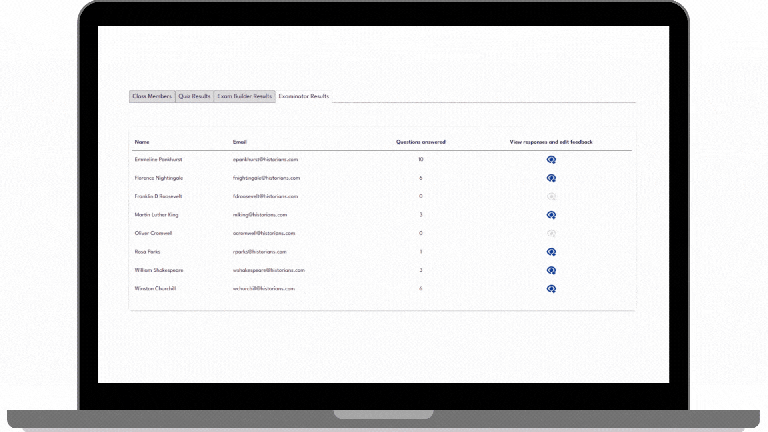View responses for William Shakespeare

551,270
